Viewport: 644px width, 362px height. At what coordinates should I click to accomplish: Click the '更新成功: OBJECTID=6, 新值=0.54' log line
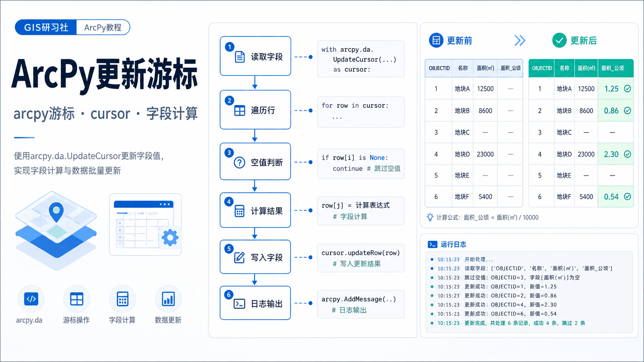510,314
